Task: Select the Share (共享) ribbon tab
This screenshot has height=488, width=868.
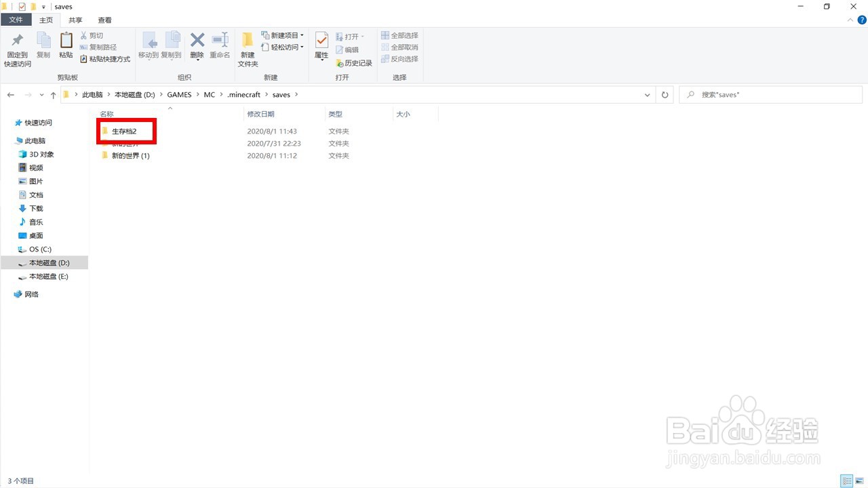Action: pos(75,20)
